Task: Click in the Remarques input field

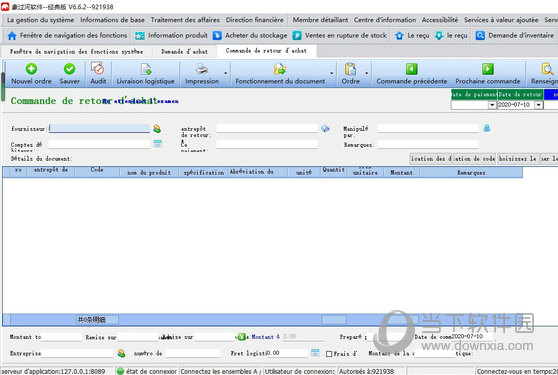Action: pyautogui.click(x=428, y=144)
